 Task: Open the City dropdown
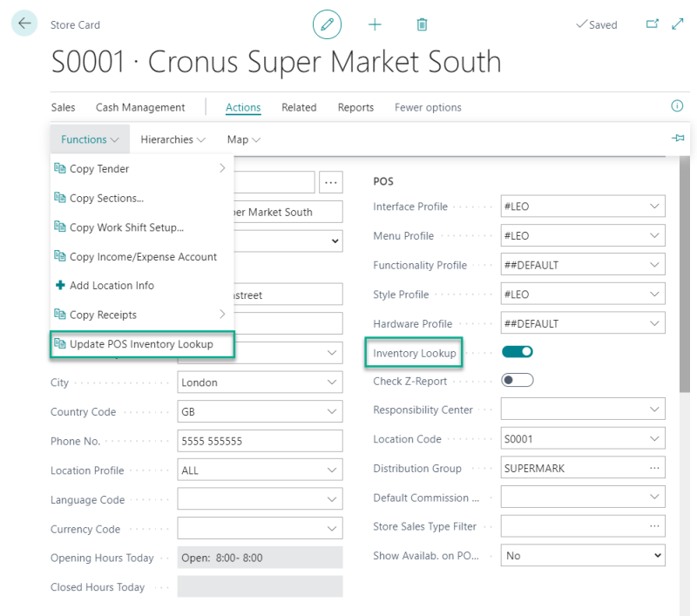pos(331,382)
